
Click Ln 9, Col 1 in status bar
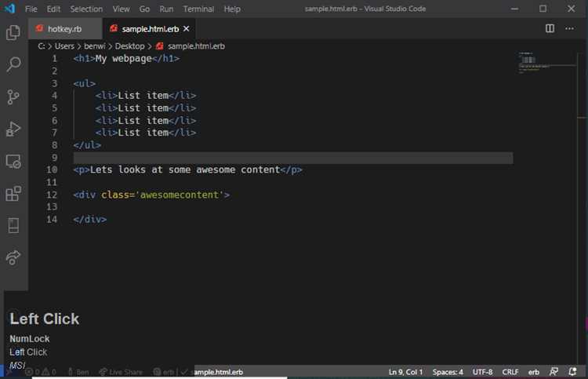point(405,372)
